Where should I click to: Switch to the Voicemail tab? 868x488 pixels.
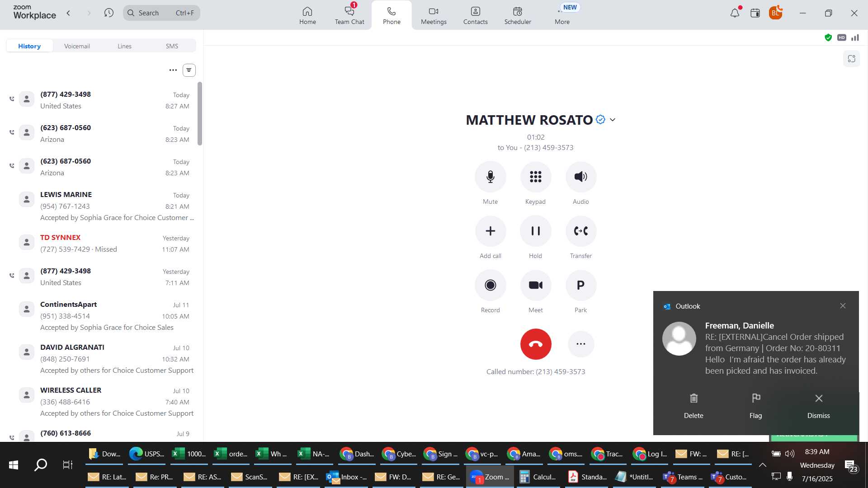tap(77, 46)
